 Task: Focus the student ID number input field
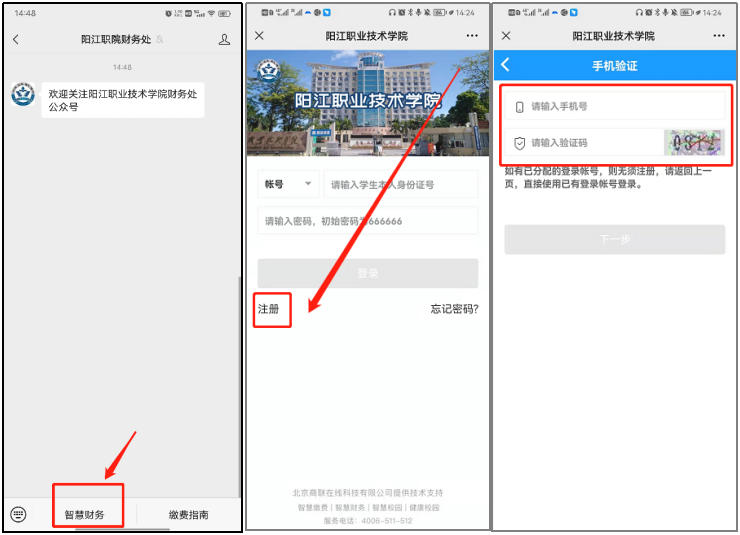(x=400, y=184)
